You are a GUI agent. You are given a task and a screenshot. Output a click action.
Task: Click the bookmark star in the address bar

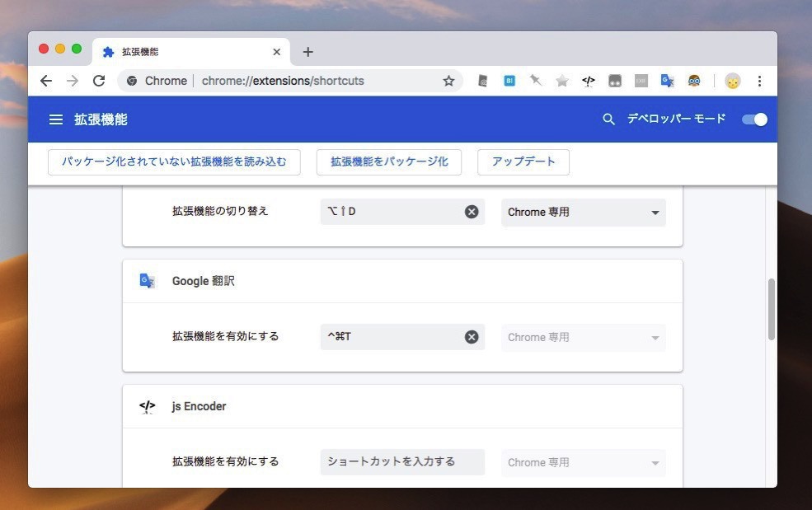tap(448, 81)
